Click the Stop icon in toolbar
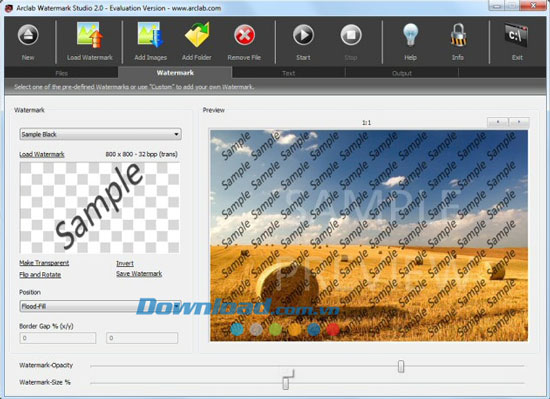550x399 pixels. click(x=351, y=35)
